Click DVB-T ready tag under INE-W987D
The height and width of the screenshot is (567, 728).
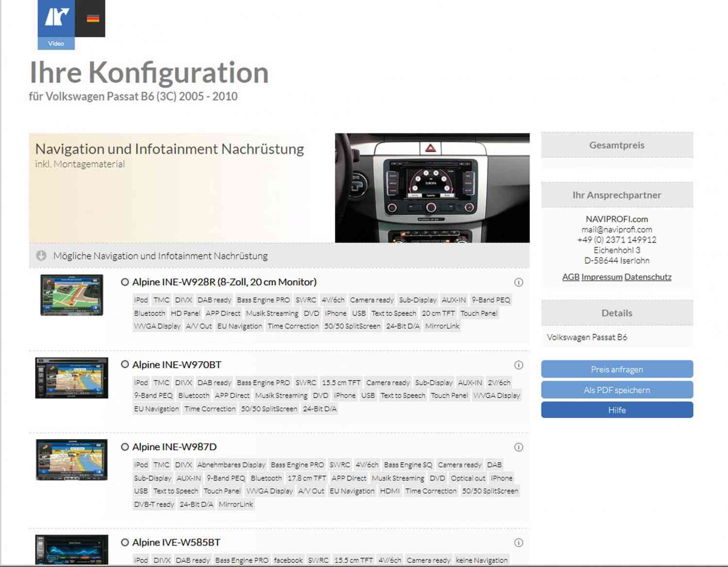[154, 504]
